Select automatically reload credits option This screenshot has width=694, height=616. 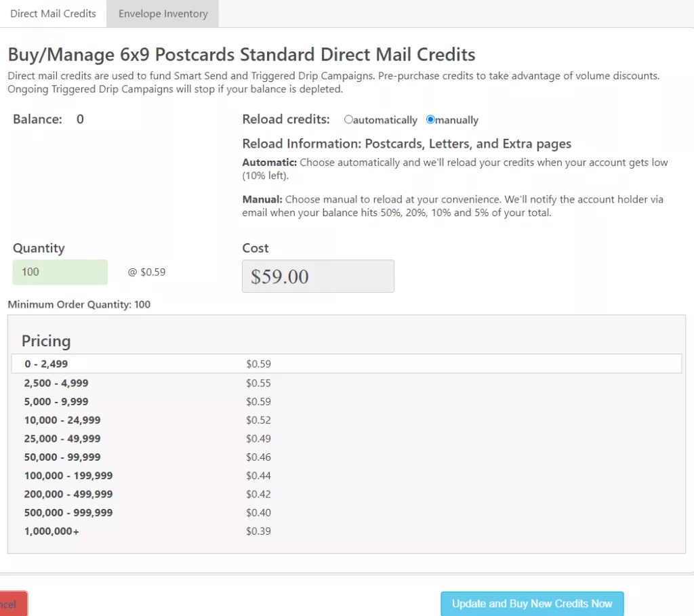(x=348, y=119)
